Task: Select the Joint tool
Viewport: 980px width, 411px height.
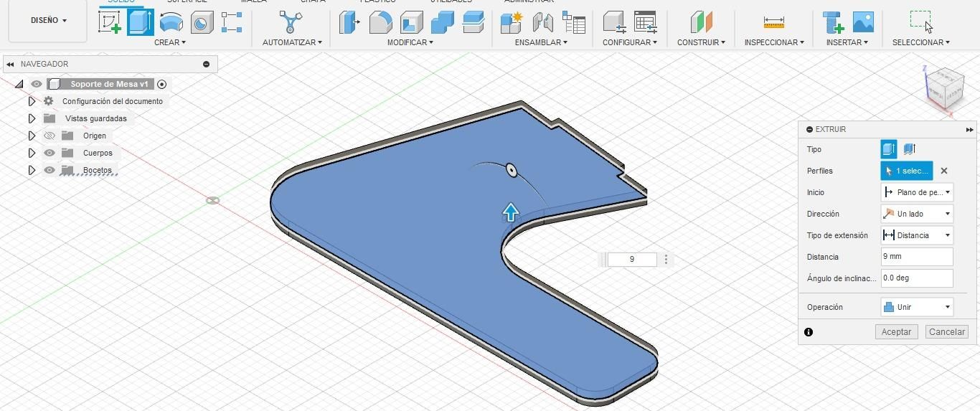Action: click(x=542, y=22)
